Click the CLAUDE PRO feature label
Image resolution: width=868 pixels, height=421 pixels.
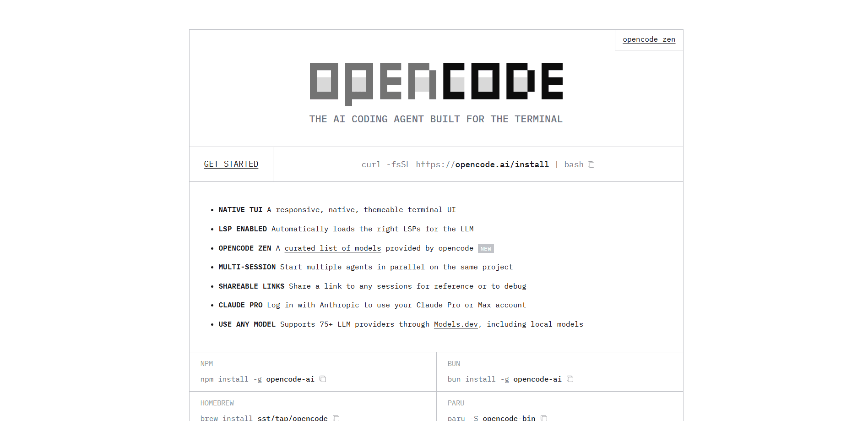(240, 305)
